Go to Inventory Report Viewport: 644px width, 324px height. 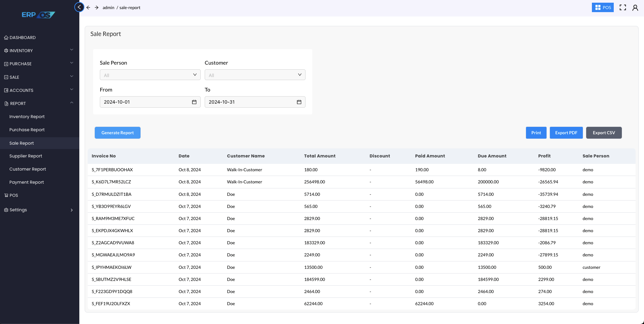point(27,116)
